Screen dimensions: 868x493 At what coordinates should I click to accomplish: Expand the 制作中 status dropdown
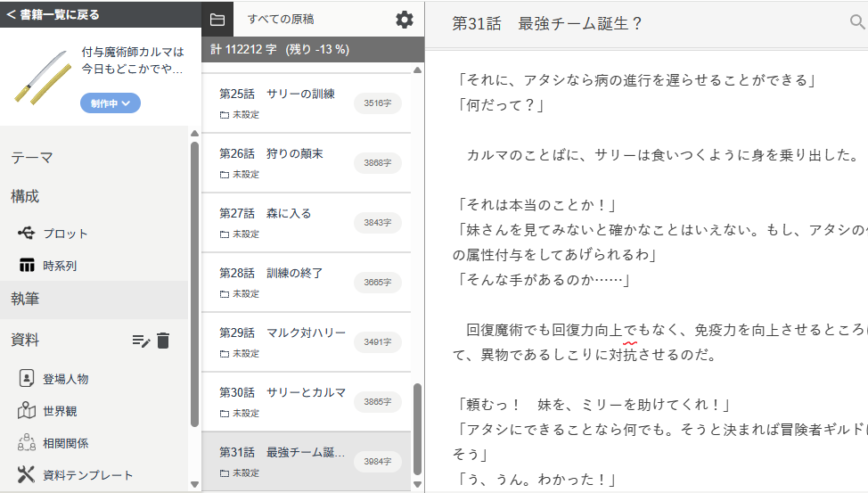111,103
